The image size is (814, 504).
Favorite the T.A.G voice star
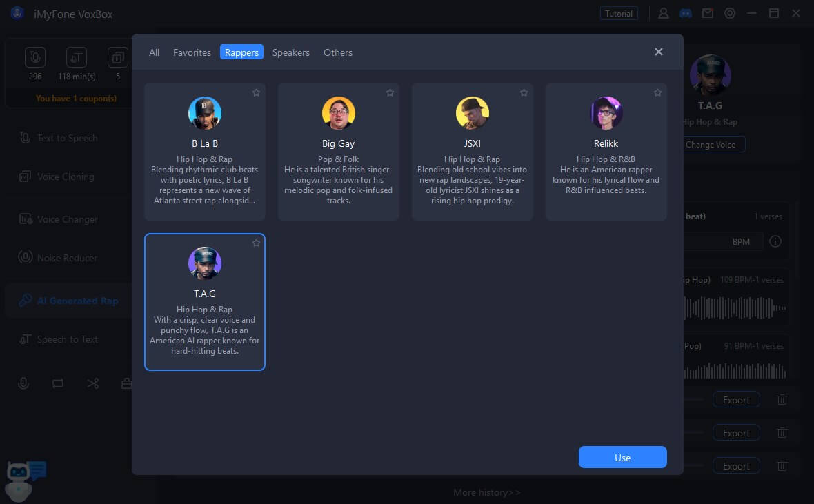[256, 243]
